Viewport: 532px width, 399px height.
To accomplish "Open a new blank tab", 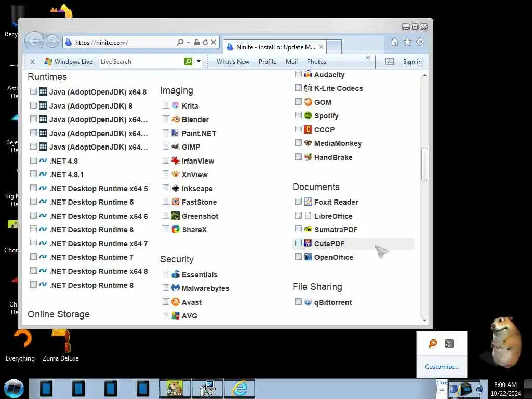I will 334,47.
